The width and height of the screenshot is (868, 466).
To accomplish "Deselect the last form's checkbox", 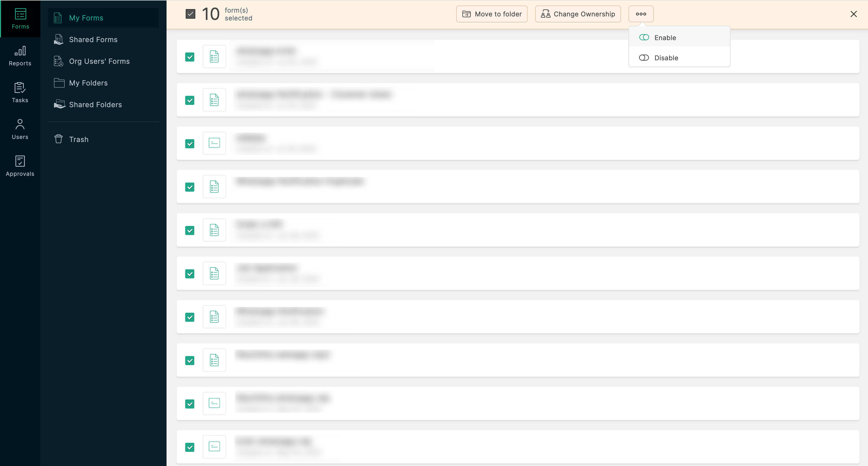I will tap(190, 447).
